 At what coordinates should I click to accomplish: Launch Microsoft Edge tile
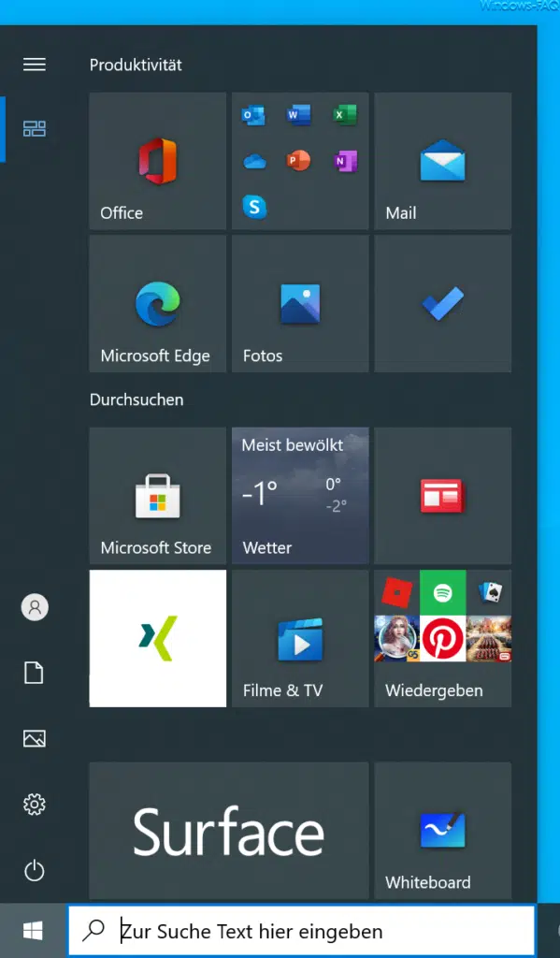point(158,304)
